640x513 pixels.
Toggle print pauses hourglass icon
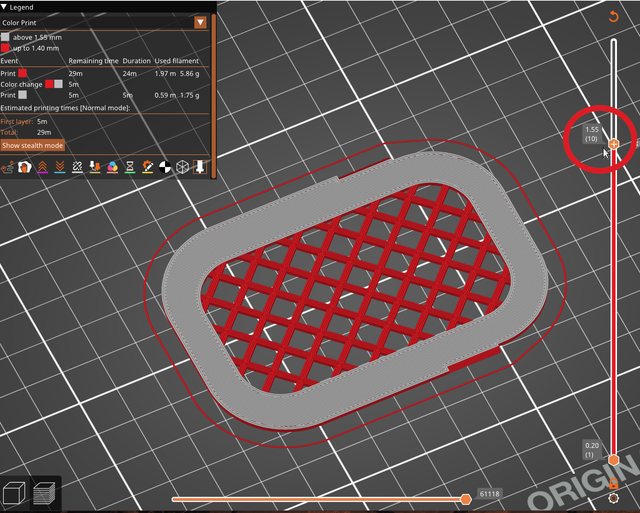point(130,167)
